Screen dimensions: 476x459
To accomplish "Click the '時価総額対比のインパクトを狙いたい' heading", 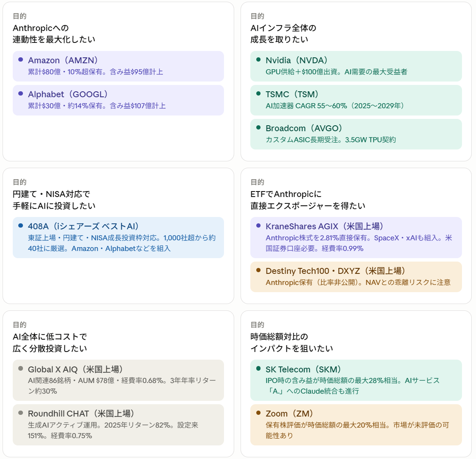I will 292,342.
